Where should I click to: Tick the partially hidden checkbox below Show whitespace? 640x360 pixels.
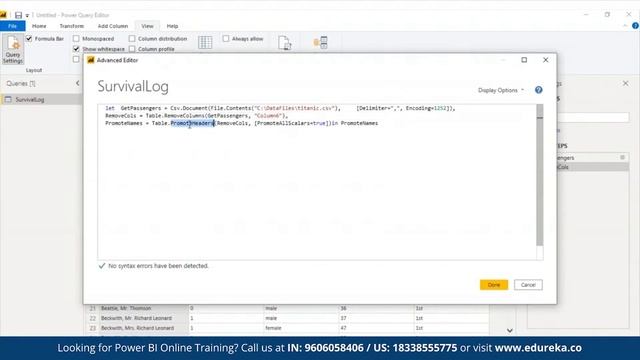[76, 59]
